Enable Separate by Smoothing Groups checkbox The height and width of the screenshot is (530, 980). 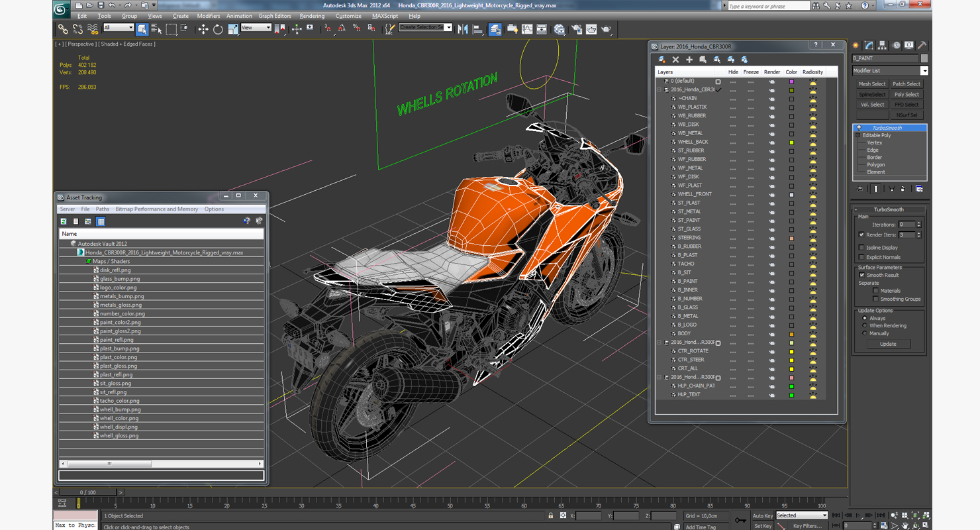875,299
